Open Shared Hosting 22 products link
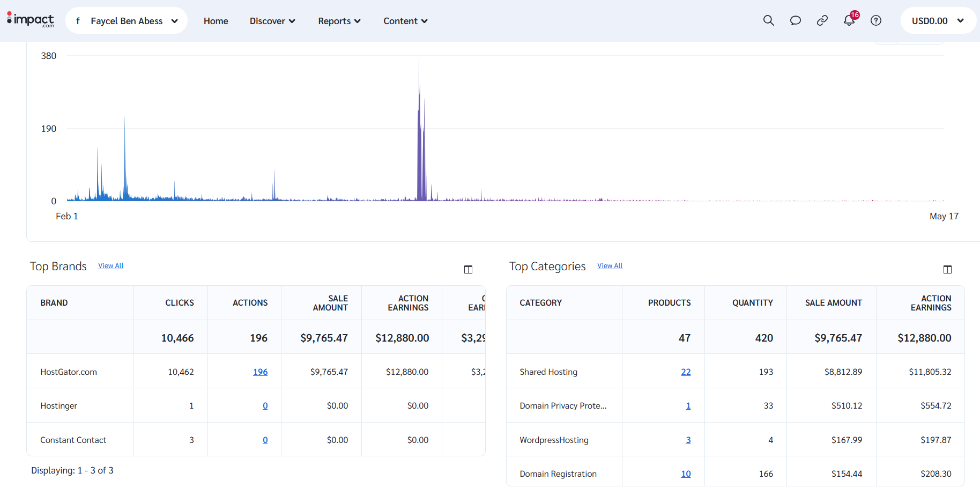Screen dimensions: 980x488 pos(686,372)
